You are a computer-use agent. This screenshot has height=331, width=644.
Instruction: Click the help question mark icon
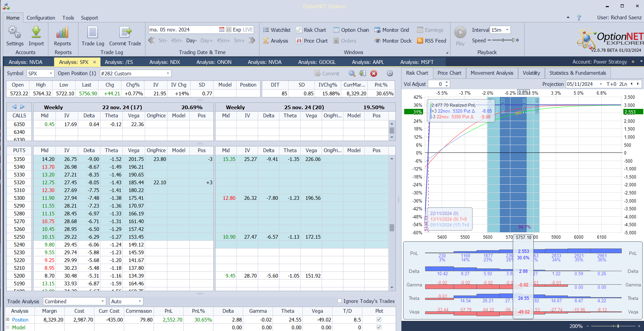(579, 18)
